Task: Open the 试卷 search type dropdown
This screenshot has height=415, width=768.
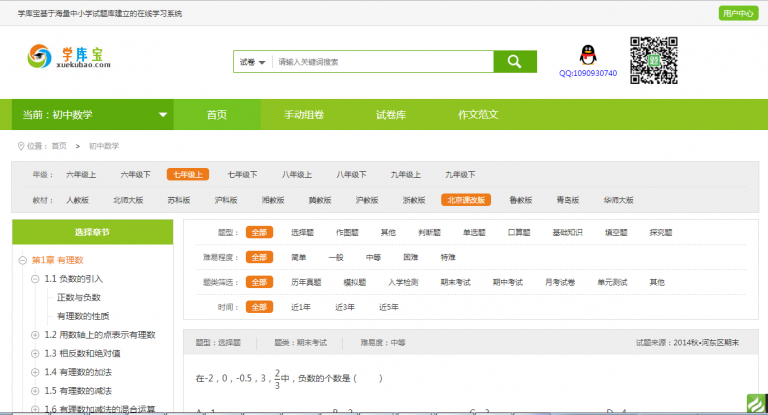Action: point(252,62)
